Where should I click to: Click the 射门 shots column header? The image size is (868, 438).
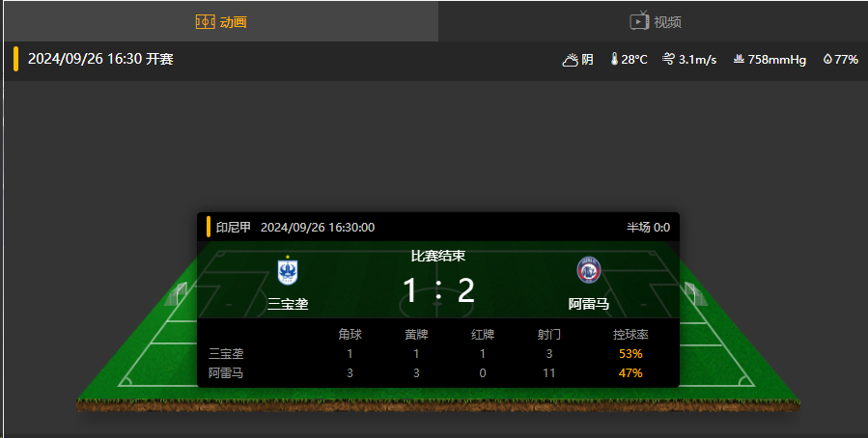tap(548, 335)
